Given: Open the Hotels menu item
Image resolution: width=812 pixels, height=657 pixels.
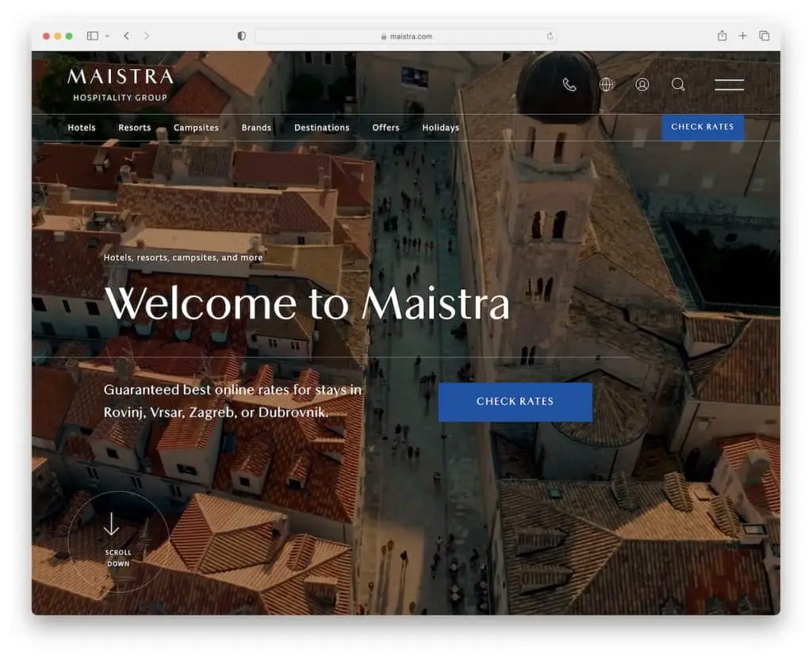Looking at the screenshot, I should [82, 128].
